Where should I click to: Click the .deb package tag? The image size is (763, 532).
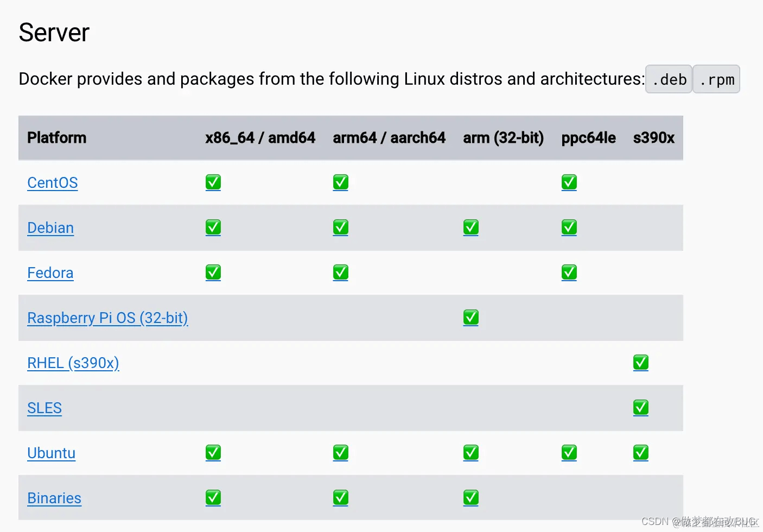click(669, 79)
